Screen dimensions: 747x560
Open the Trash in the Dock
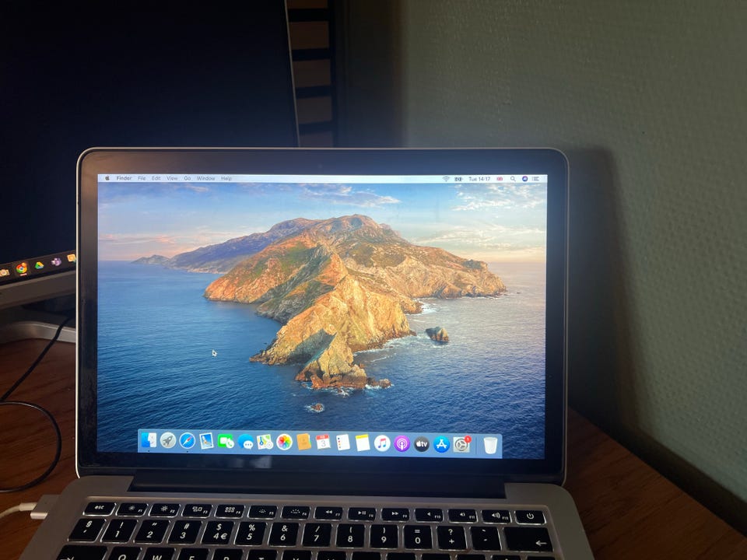click(490, 446)
